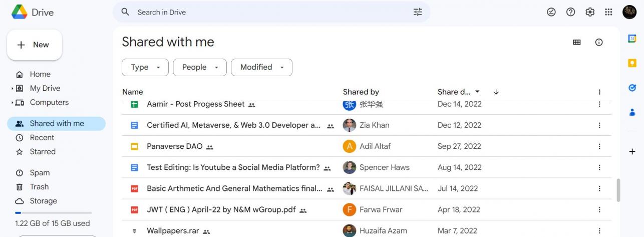This screenshot has width=644, height=237.
Task: Click the search magnifier icon
Action: (126, 12)
